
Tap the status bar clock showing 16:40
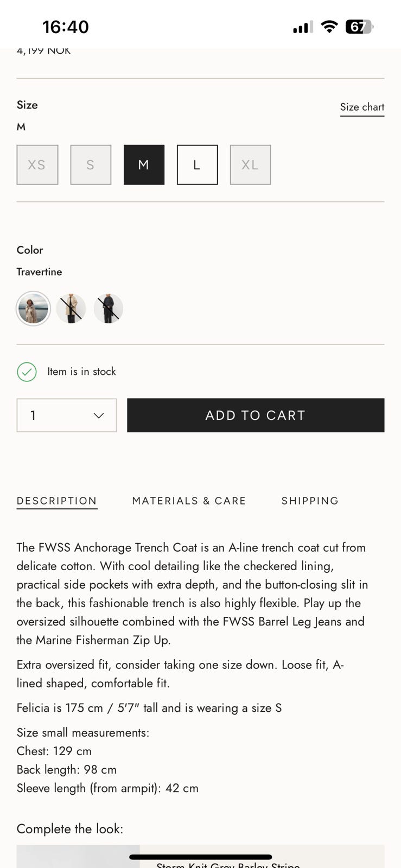65,27
